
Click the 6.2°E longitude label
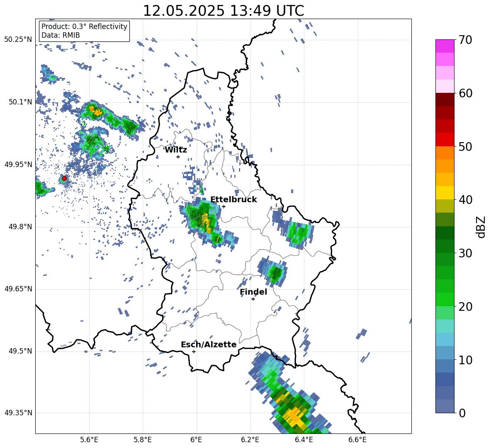coord(250,440)
